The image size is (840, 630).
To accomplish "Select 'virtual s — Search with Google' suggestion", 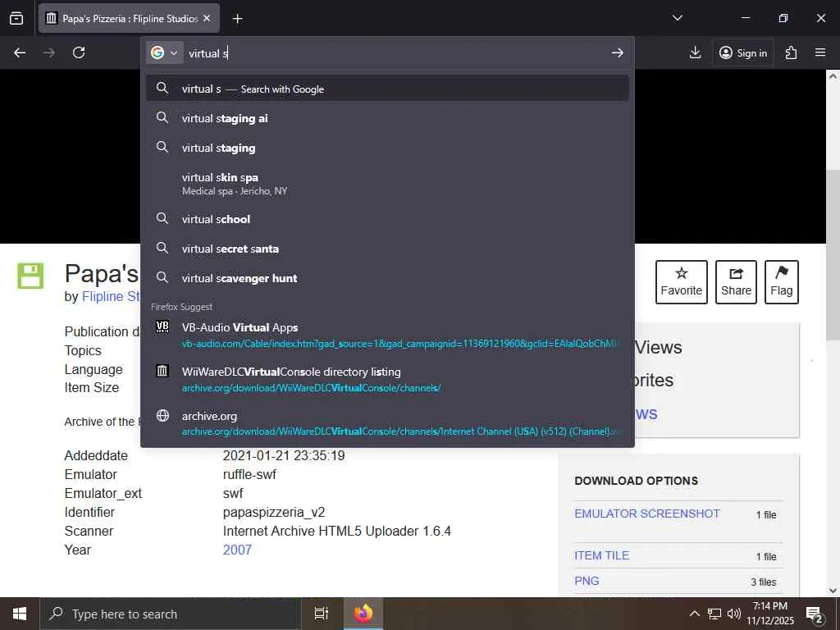I will (387, 89).
